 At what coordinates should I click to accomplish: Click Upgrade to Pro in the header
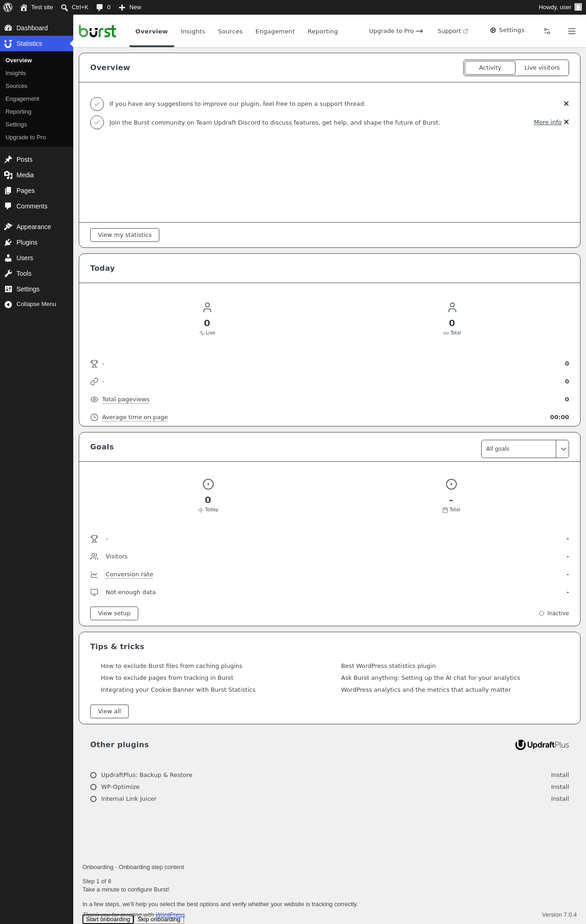(x=396, y=31)
